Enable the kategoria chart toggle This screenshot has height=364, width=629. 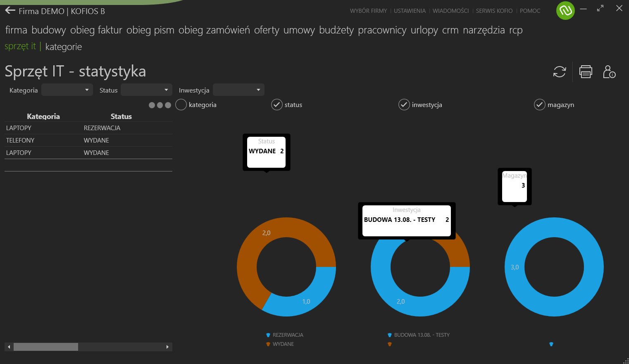coord(181,105)
